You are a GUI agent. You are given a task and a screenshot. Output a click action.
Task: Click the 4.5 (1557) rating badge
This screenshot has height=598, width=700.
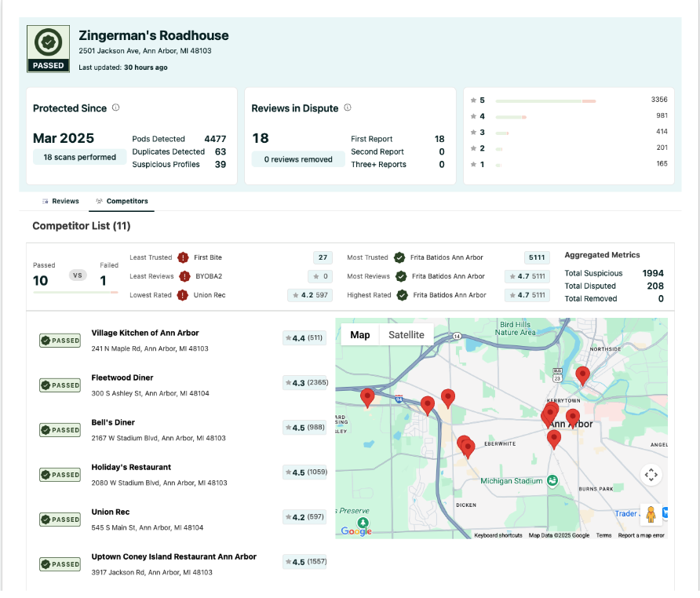[x=305, y=561]
